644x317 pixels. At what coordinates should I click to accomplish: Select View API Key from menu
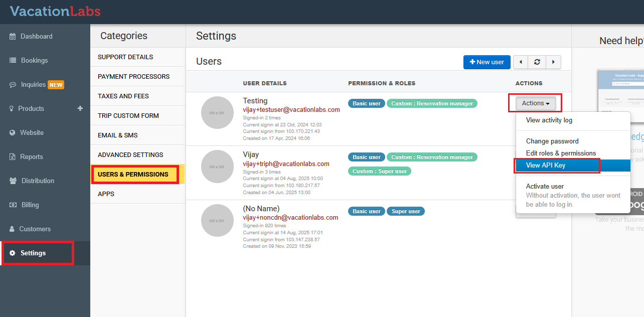[545, 166]
